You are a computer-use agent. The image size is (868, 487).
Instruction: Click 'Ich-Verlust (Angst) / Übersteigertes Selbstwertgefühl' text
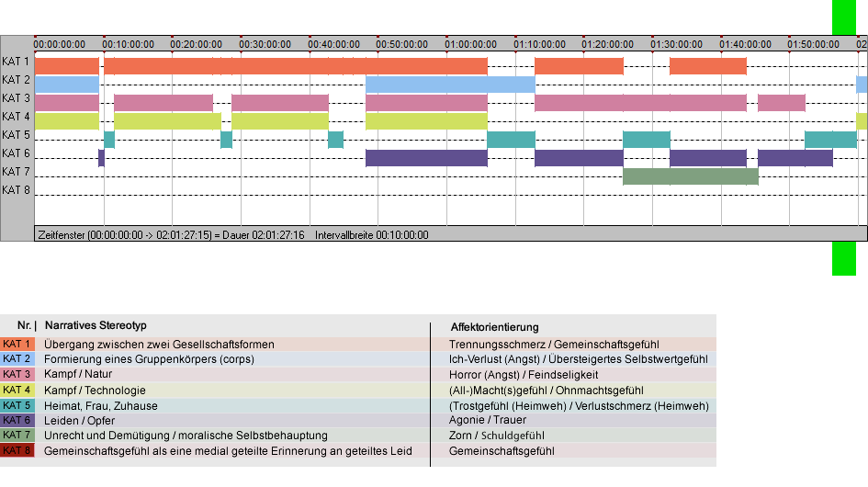click(579, 359)
